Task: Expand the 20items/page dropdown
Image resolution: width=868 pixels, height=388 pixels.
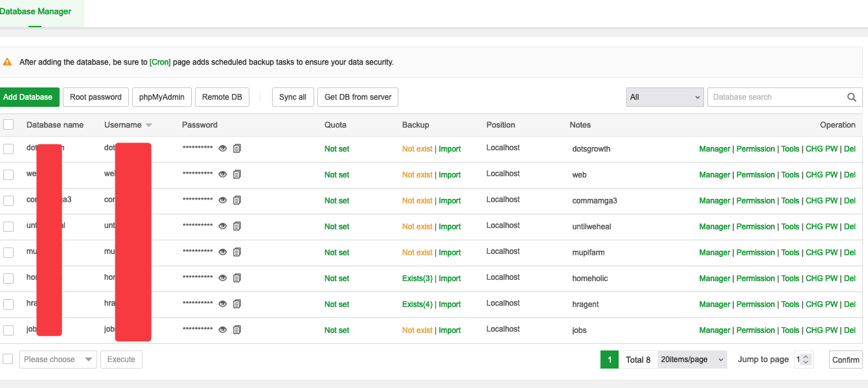Action: tap(692, 359)
